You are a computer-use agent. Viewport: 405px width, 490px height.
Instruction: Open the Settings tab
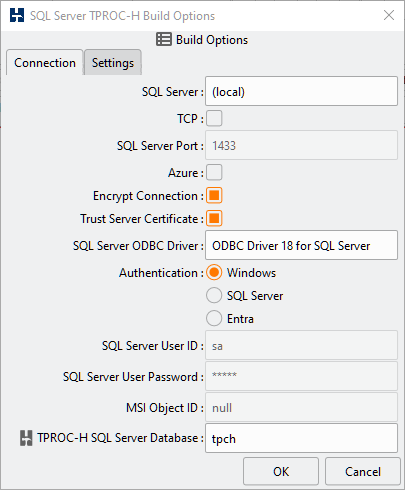tap(113, 63)
